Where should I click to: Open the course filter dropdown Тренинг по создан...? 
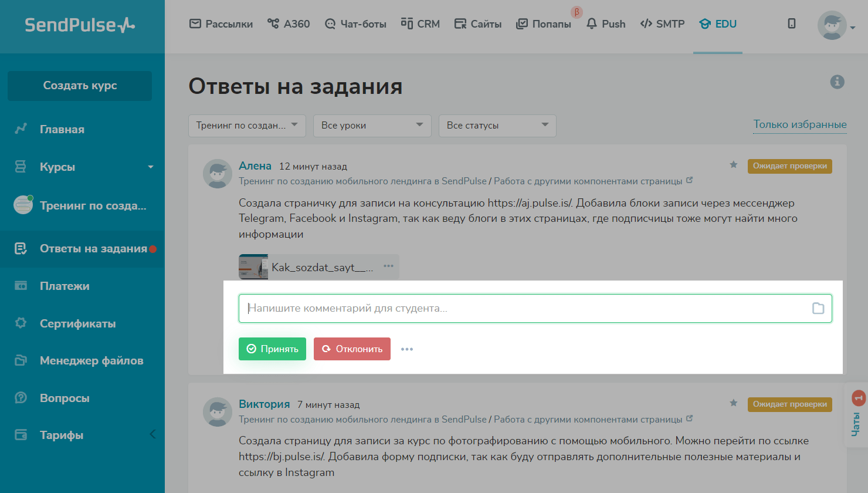click(x=247, y=126)
